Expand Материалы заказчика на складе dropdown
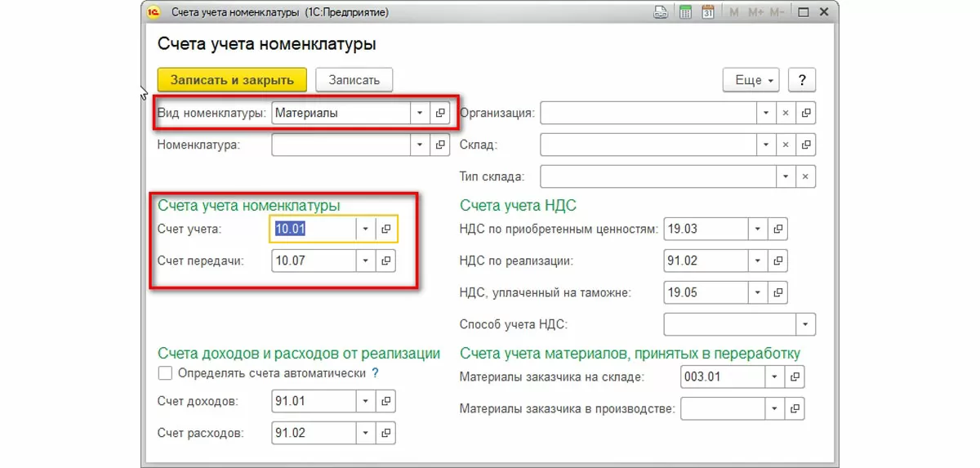The width and height of the screenshot is (980, 468). pos(774,377)
